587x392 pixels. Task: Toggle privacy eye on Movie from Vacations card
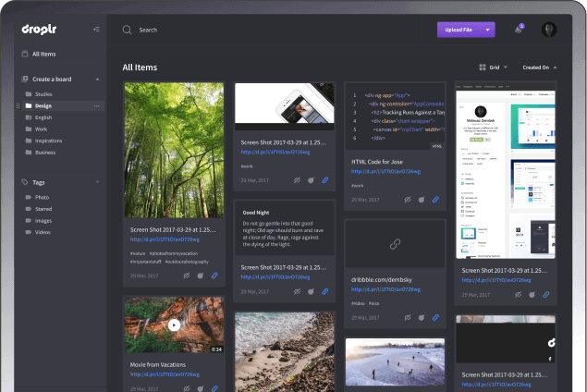coord(187,388)
